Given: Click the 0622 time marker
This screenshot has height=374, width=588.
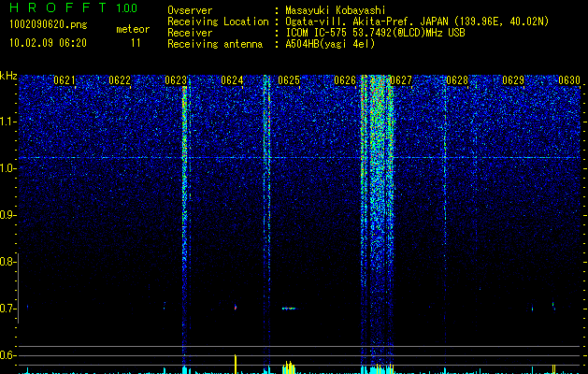Looking at the screenshot, I should click(120, 80).
